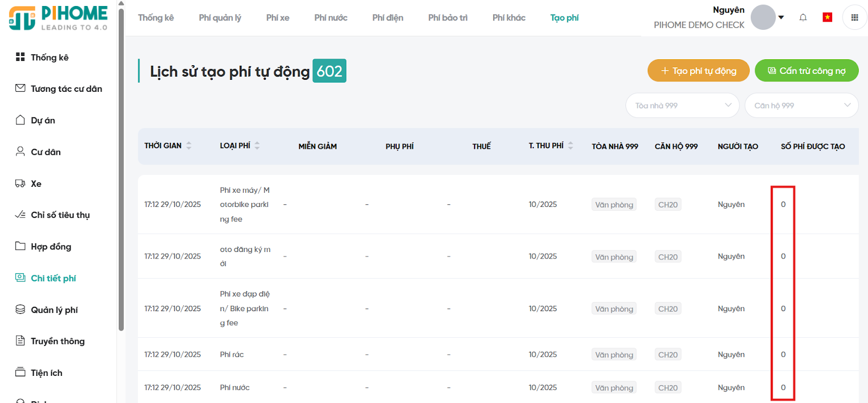
Task: Sort by T. THU PHÍ column
Action: [570, 146]
